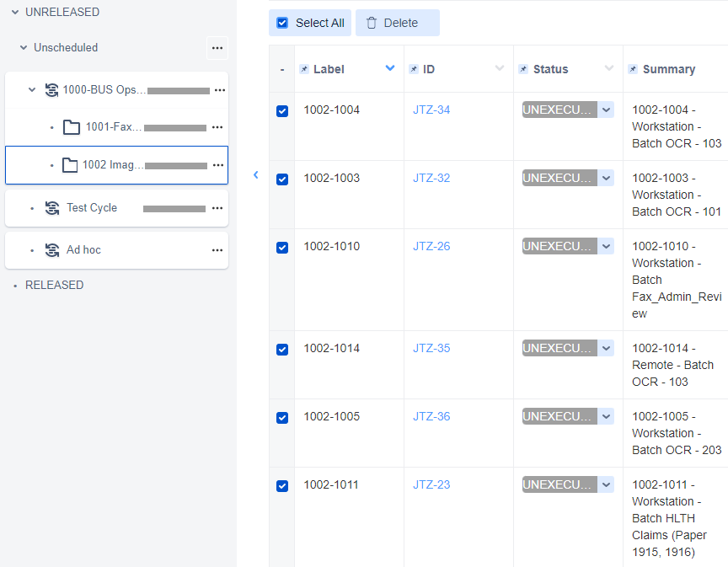Click the pin icon on Status column
This screenshot has height=567, width=728.
(x=523, y=69)
